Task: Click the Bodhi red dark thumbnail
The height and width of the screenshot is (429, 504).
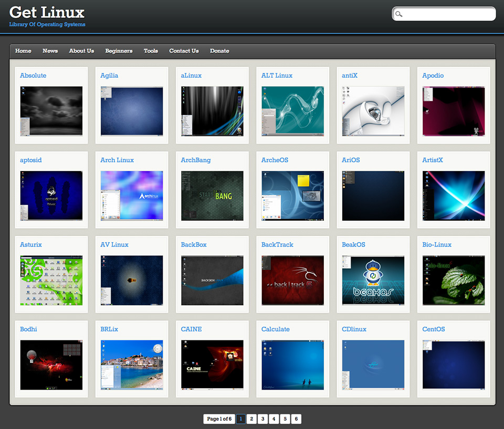Action: pos(51,365)
